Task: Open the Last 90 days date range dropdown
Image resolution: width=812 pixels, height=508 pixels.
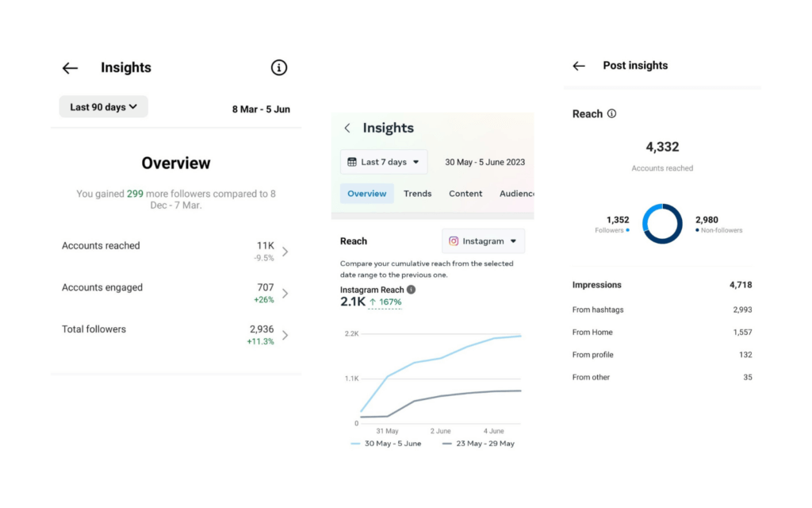Action: tap(103, 106)
